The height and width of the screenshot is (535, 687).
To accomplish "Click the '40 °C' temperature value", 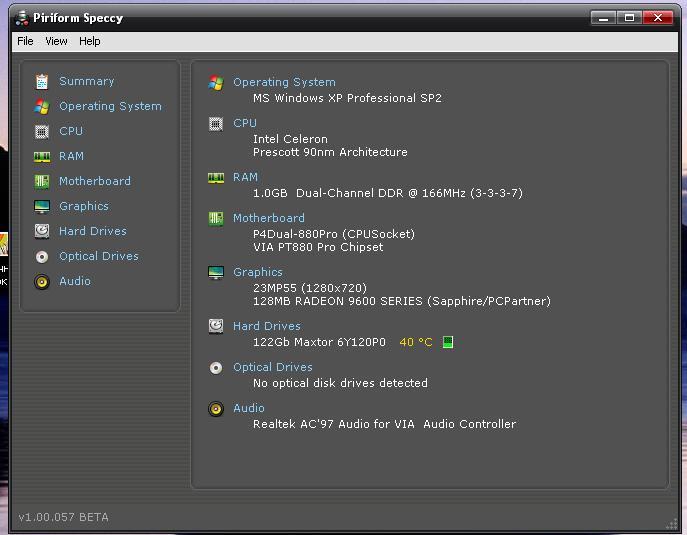I will pyautogui.click(x=416, y=342).
